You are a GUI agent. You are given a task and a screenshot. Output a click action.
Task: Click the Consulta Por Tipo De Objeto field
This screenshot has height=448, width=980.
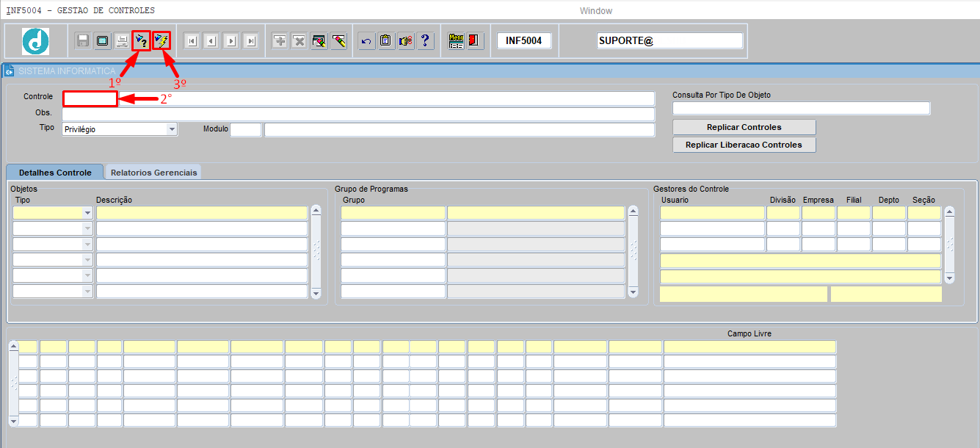pos(802,109)
